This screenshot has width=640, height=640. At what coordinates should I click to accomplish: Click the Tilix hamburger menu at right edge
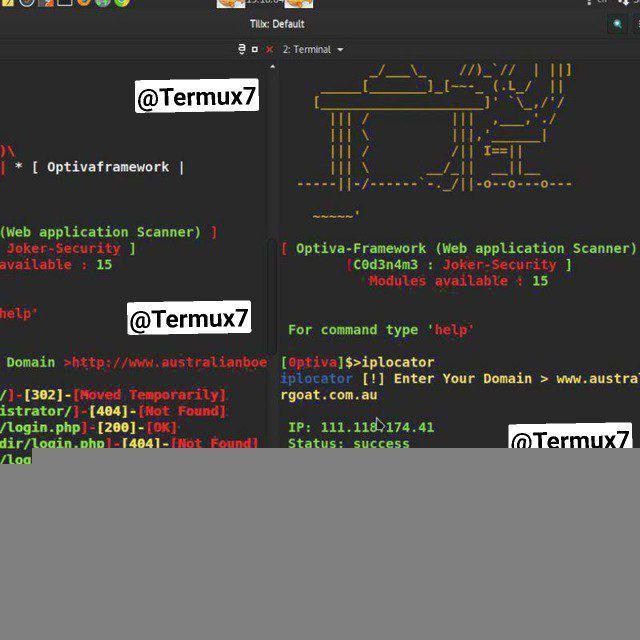tap(637, 24)
